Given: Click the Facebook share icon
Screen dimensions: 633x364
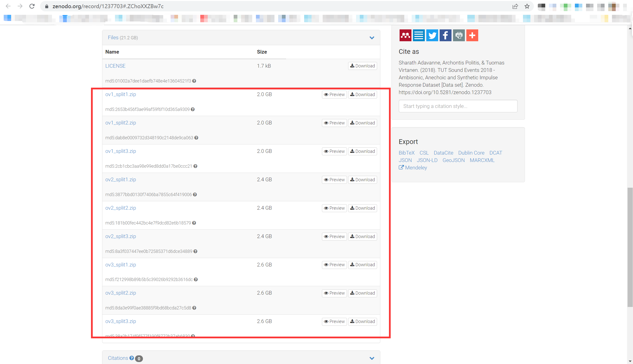Looking at the screenshot, I should tap(445, 35).
